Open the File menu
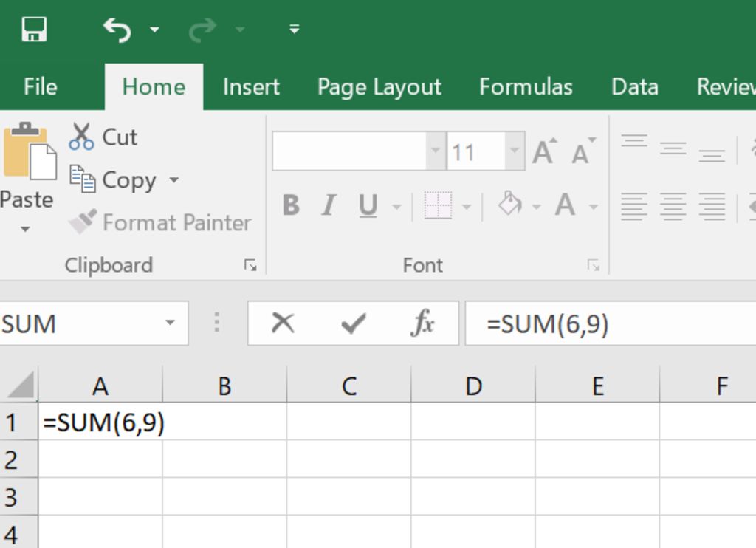The height and width of the screenshot is (548, 756). (x=40, y=87)
